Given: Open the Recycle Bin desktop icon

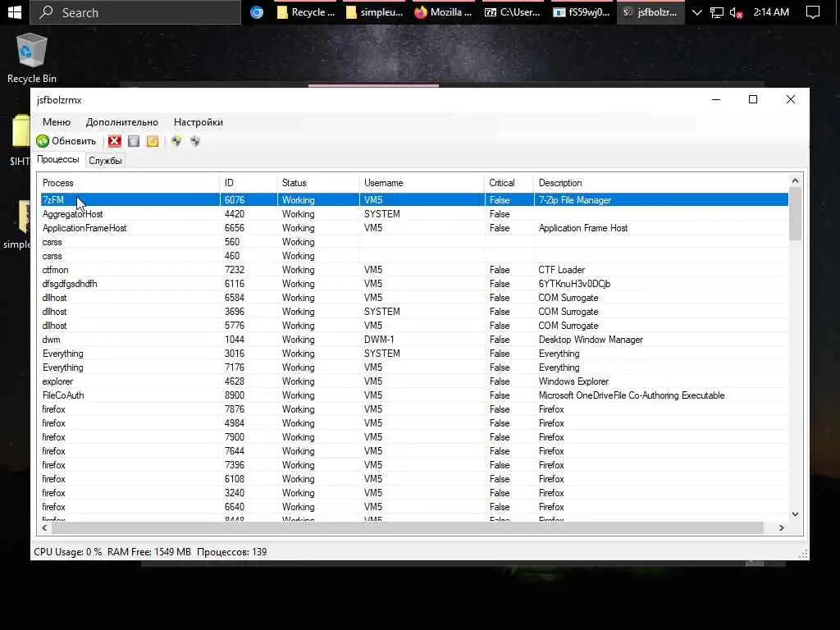Looking at the screenshot, I should tap(32, 58).
